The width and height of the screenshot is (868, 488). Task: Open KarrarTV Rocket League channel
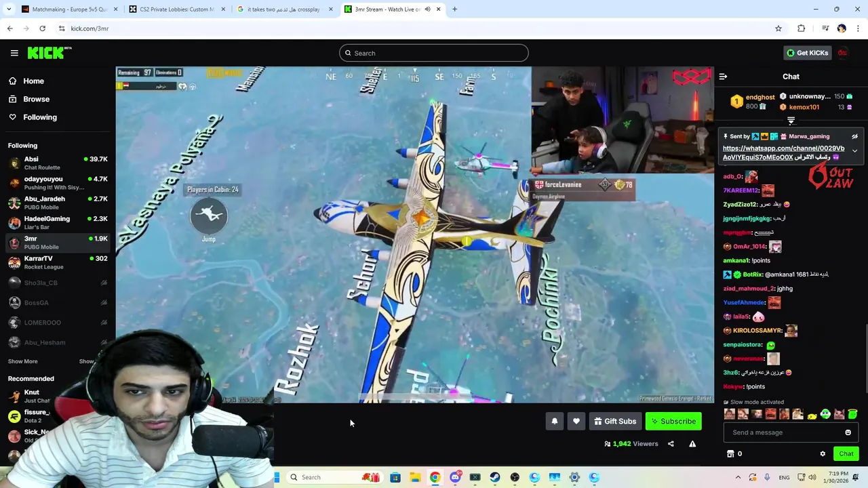pos(58,262)
